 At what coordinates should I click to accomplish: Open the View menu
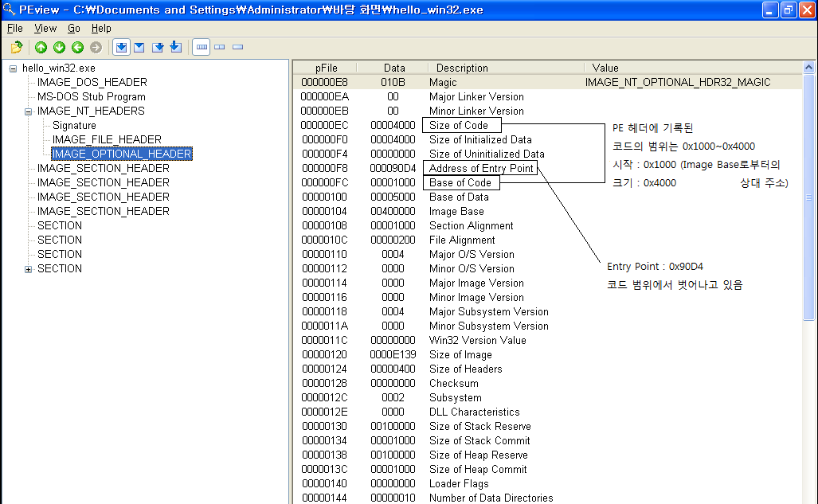[x=45, y=28]
